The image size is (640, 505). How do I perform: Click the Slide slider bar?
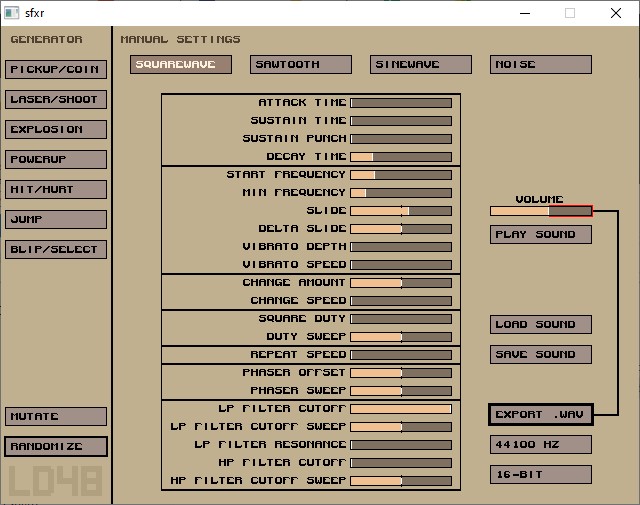coord(401,211)
